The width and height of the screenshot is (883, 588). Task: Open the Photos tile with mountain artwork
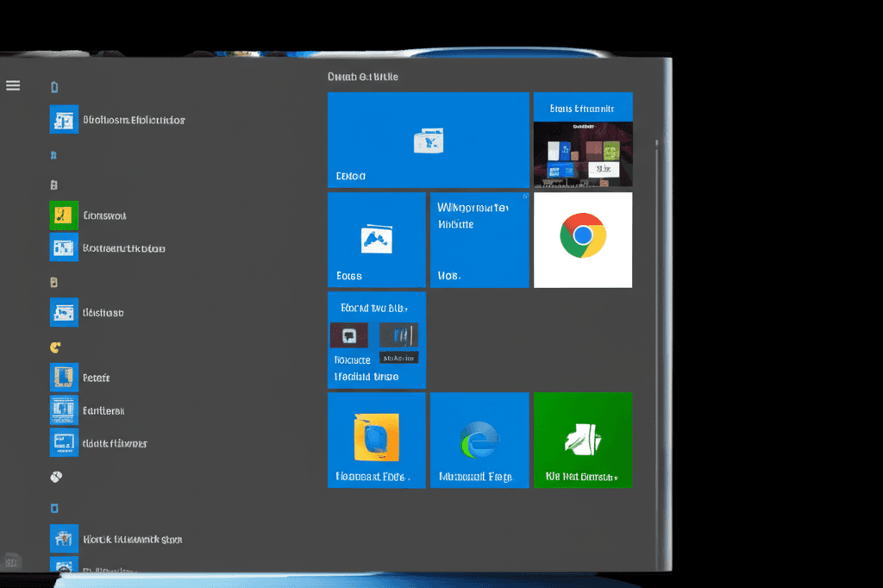click(x=376, y=240)
